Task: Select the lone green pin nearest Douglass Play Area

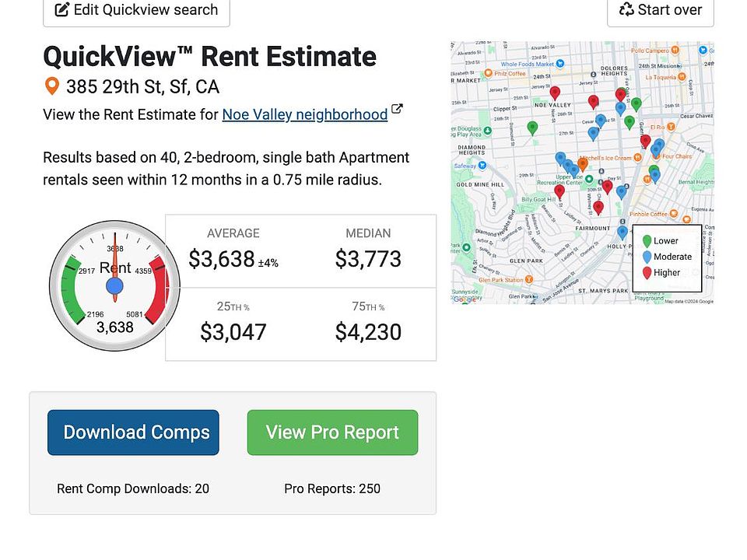Action: point(532,128)
